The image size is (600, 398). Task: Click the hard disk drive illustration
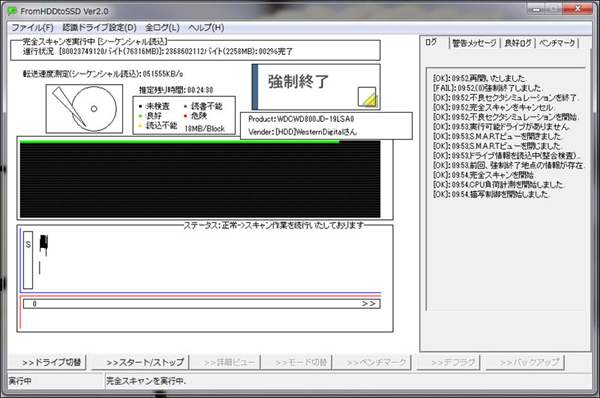pyautogui.click(x=84, y=109)
